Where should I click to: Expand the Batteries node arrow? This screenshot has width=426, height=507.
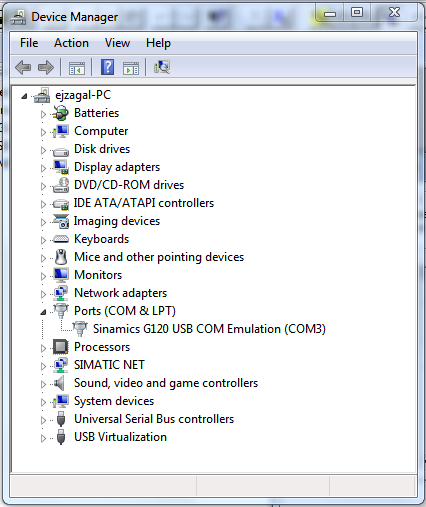pyautogui.click(x=43, y=114)
